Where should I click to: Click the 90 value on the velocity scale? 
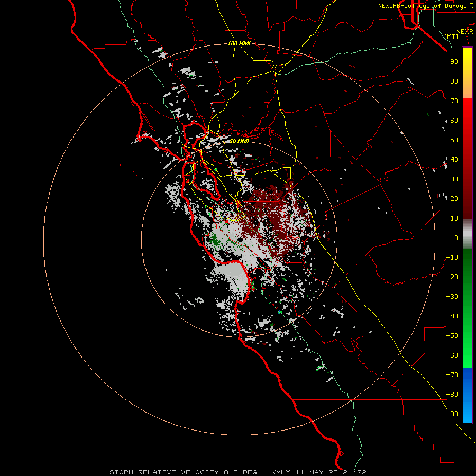pos(454,62)
